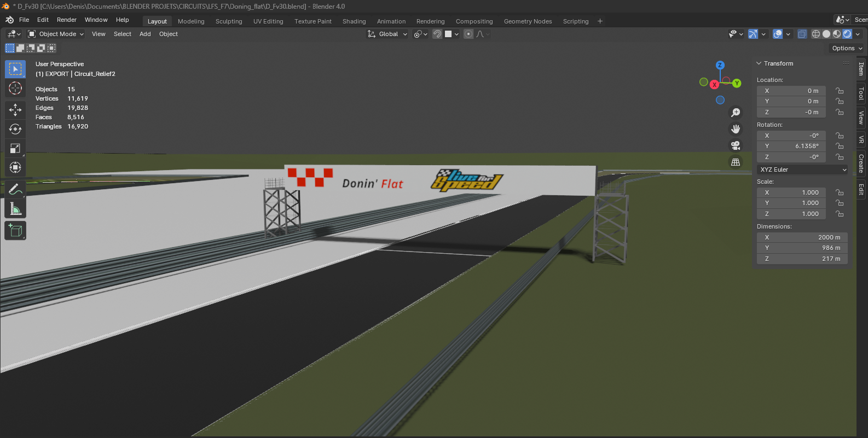This screenshot has width=868, height=438.
Task: Select the Scale tool
Action: click(15, 148)
